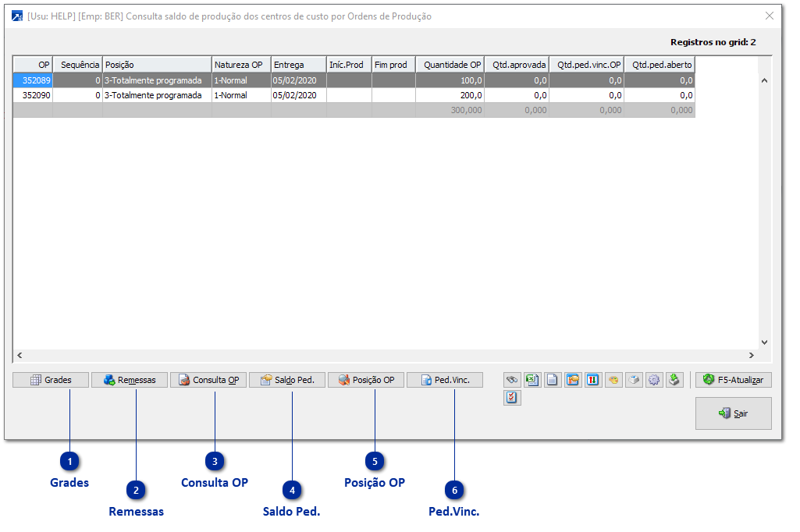
Task: Click the binoculars search icon
Action: click(512, 380)
